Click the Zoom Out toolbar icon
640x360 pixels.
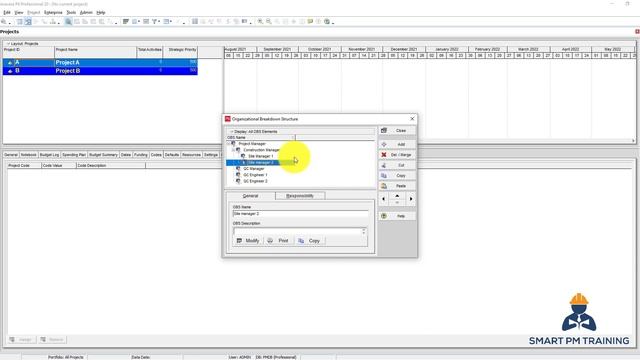pyautogui.click(x=269, y=21)
